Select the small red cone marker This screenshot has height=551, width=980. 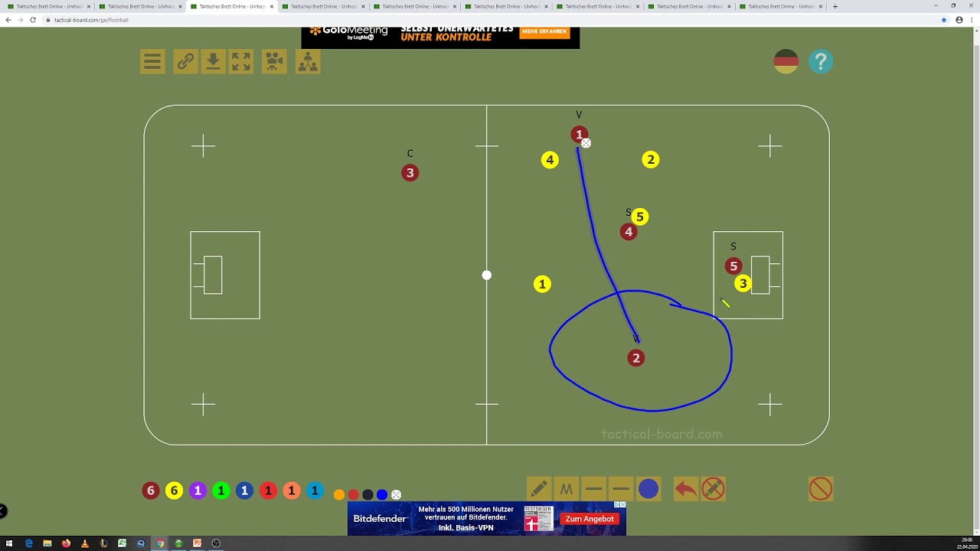point(353,495)
